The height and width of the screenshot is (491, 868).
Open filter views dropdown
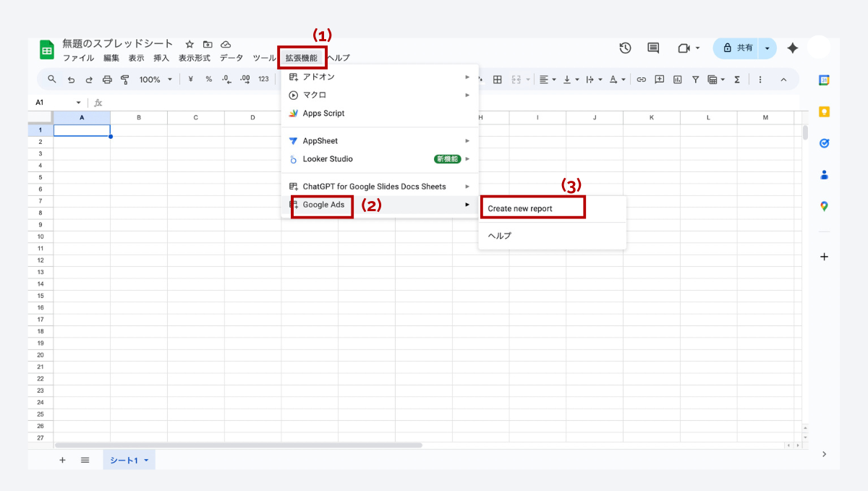716,80
